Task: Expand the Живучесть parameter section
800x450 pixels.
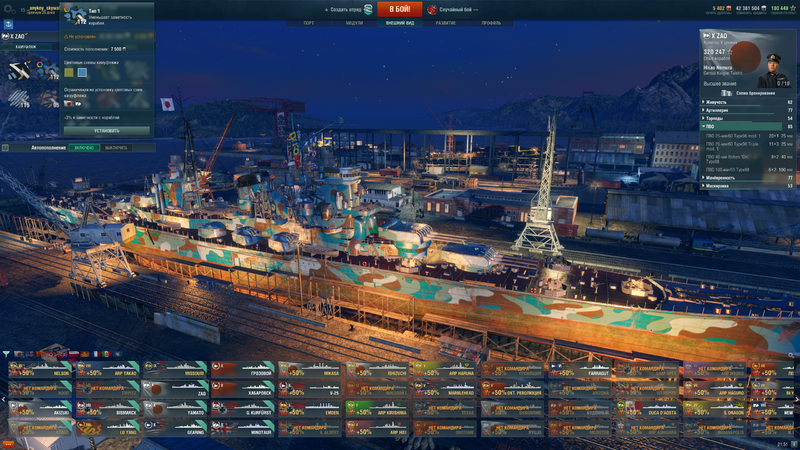Action: pos(747,103)
